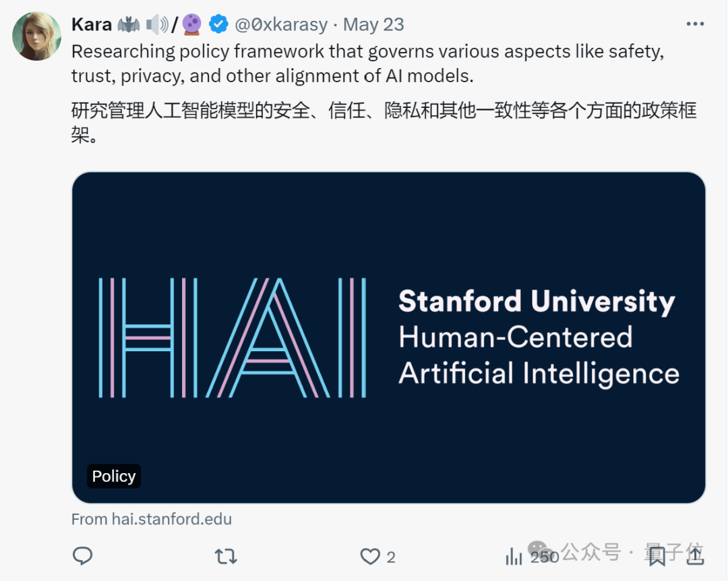Open the striped HAI logo in card
The image size is (728, 581).
[233, 337]
